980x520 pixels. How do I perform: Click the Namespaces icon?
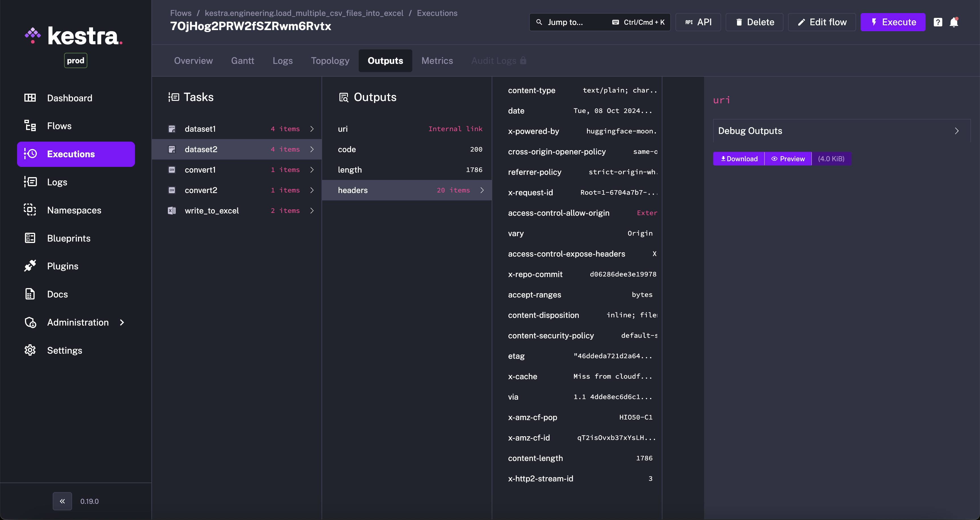[30, 210]
